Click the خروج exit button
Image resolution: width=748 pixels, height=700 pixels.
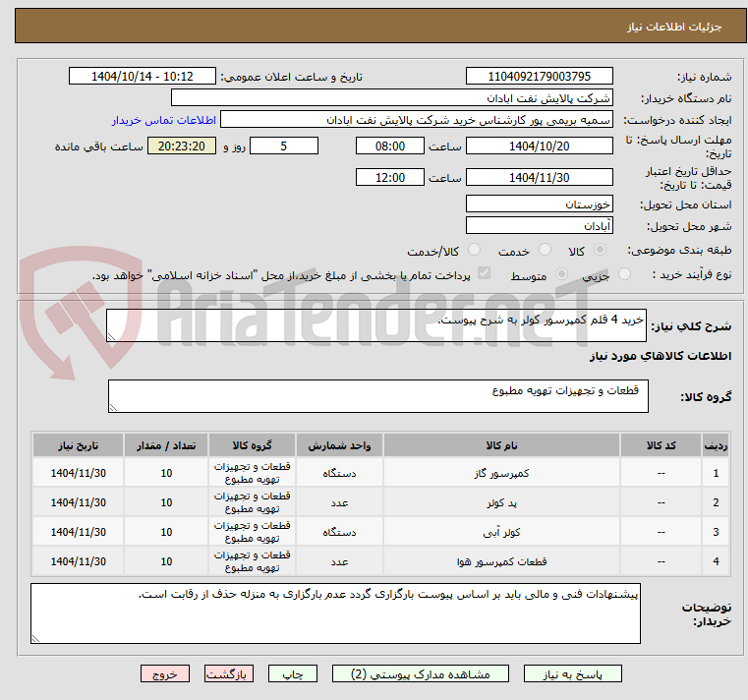(x=164, y=673)
